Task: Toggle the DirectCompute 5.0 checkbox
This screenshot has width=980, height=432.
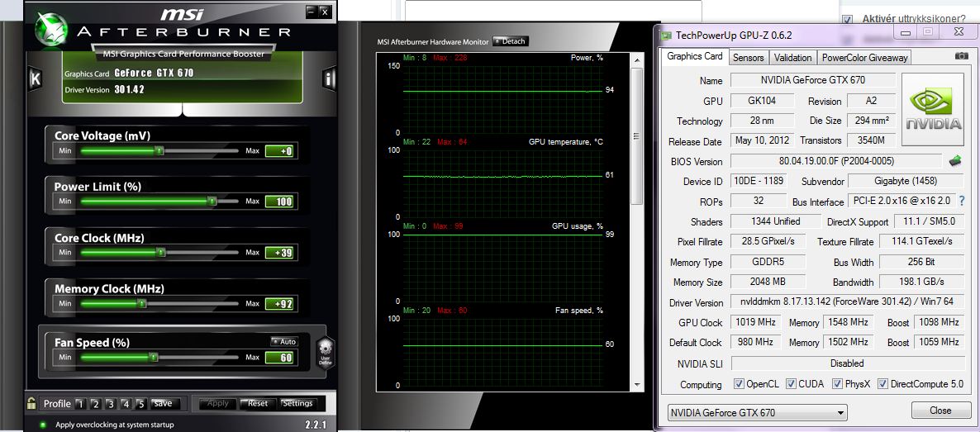Action: click(x=883, y=384)
